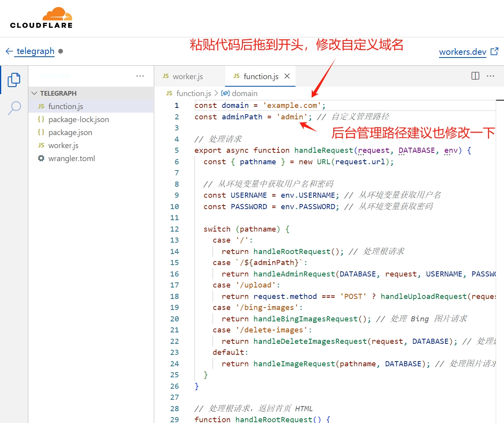Click handleDeleteImagesRequest on line 22

(x=310, y=341)
